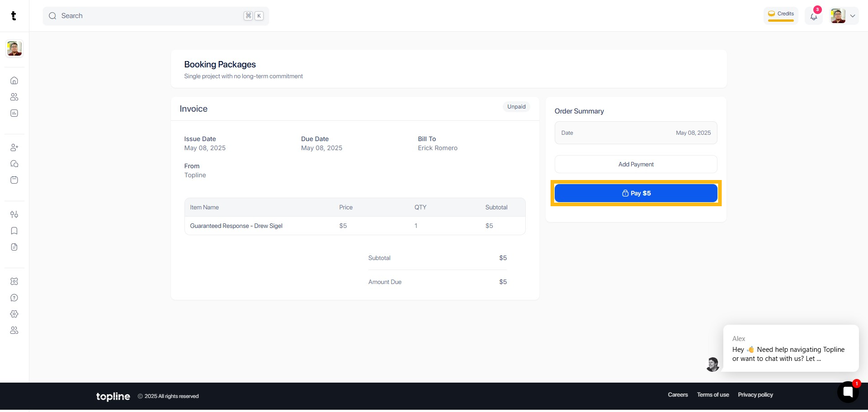Image resolution: width=868 pixels, height=412 pixels.
Task: Click the 'Booking Packages' heading
Action: [220, 64]
